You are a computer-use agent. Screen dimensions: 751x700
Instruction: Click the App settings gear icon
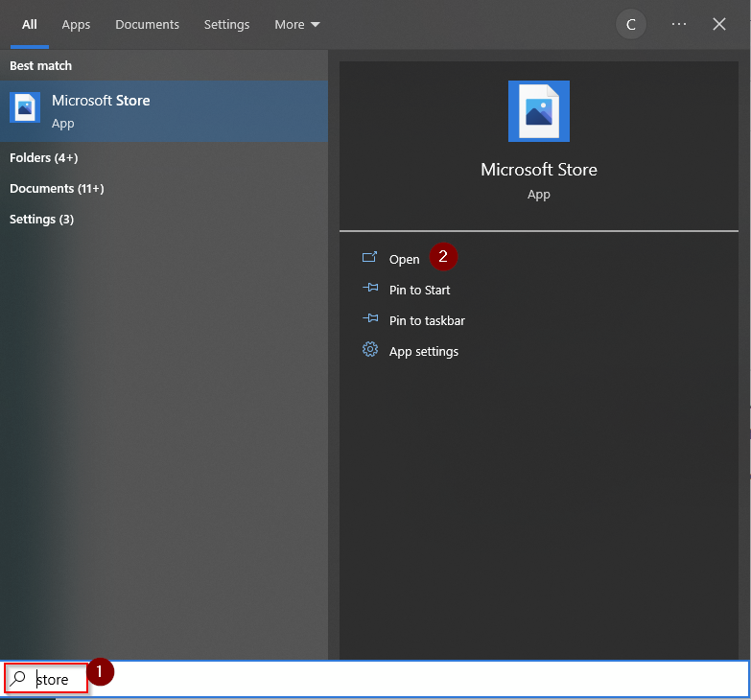(x=370, y=350)
